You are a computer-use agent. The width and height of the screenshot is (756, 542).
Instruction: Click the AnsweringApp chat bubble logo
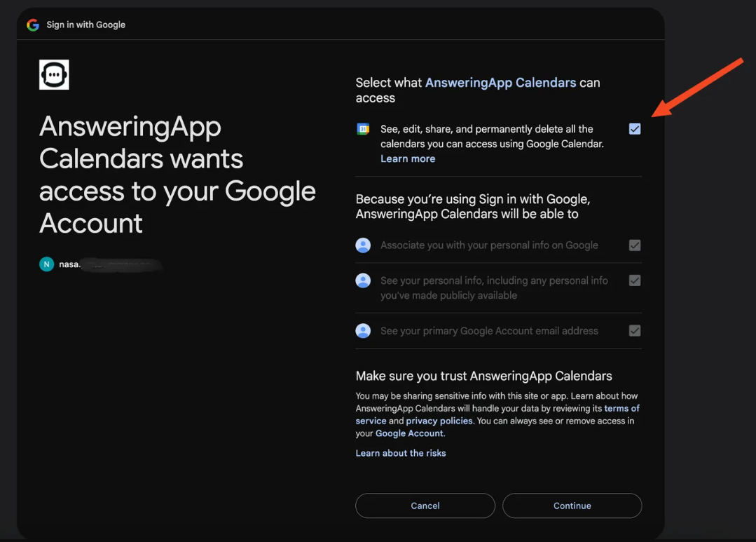point(54,75)
